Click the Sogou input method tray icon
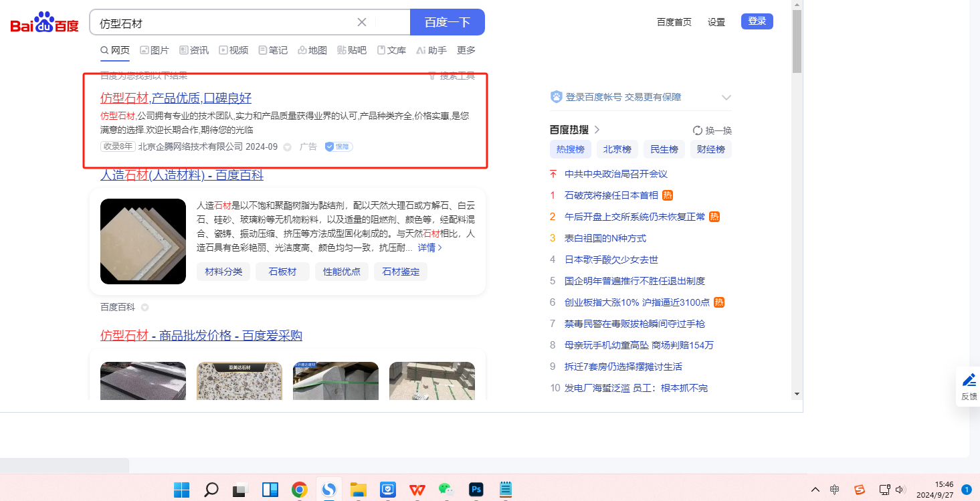The image size is (980, 501). click(860, 490)
